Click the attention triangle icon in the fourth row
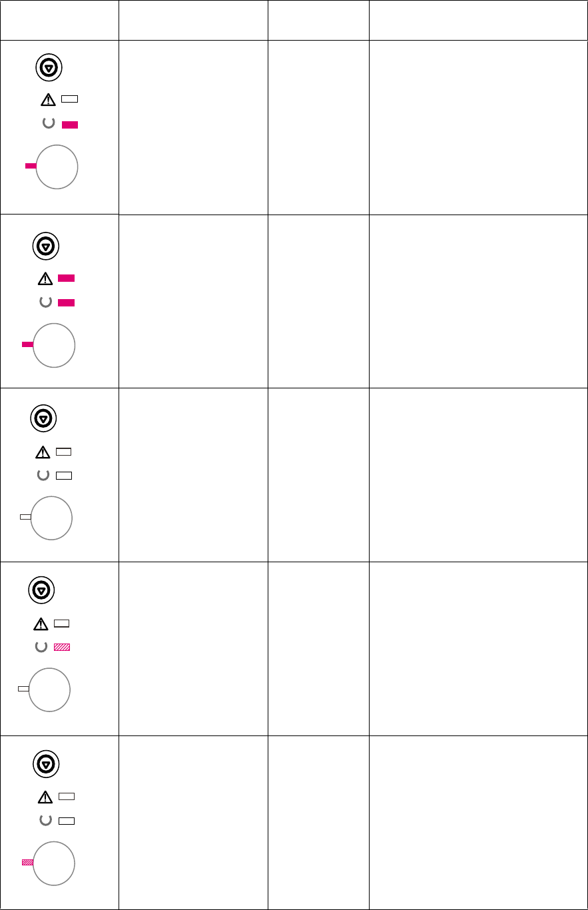The height and width of the screenshot is (910, 588). pos(41,624)
